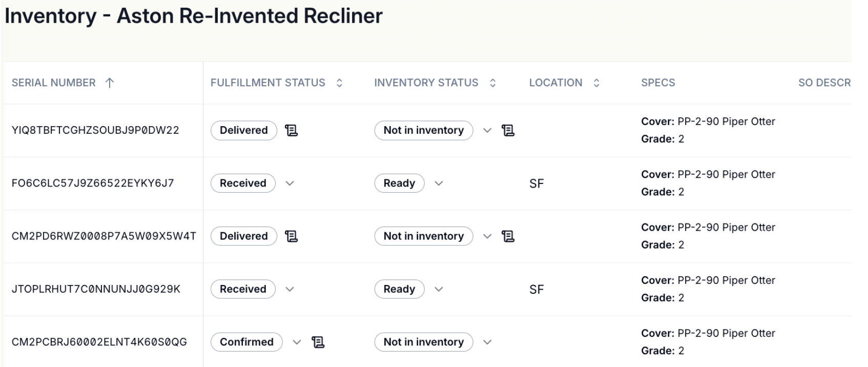Click Ready badge for JTOPLRHUT7C0NNUNJJ0G929K
Image resolution: width=868 pixels, height=367 pixels.
(399, 289)
